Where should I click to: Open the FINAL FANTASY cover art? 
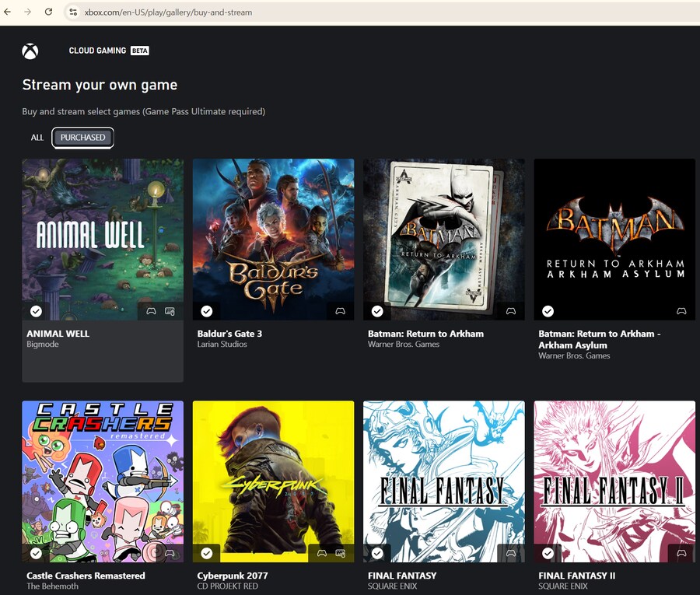[x=444, y=481]
